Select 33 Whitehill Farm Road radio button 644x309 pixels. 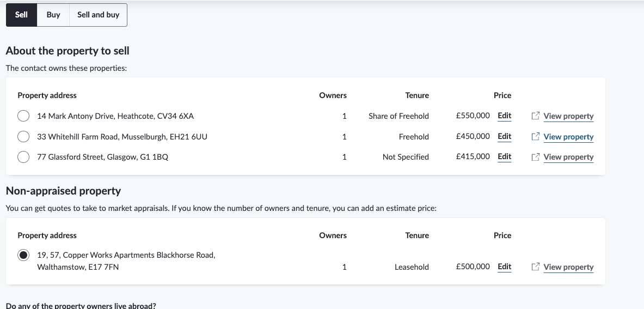point(23,136)
